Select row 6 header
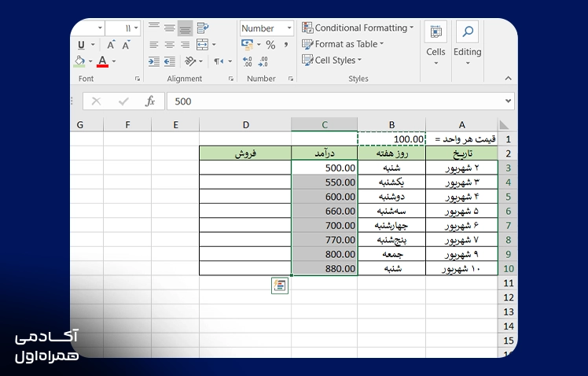This screenshot has height=376, width=588. click(x=508, y=211)
